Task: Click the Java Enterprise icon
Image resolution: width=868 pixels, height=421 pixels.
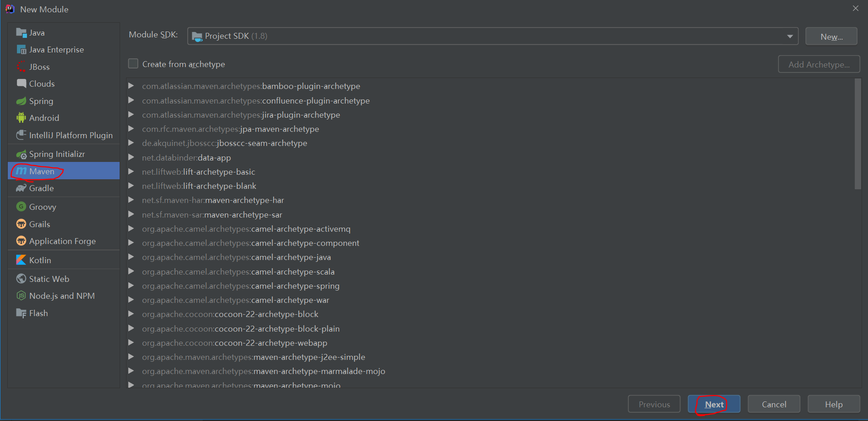Action: 21,49
